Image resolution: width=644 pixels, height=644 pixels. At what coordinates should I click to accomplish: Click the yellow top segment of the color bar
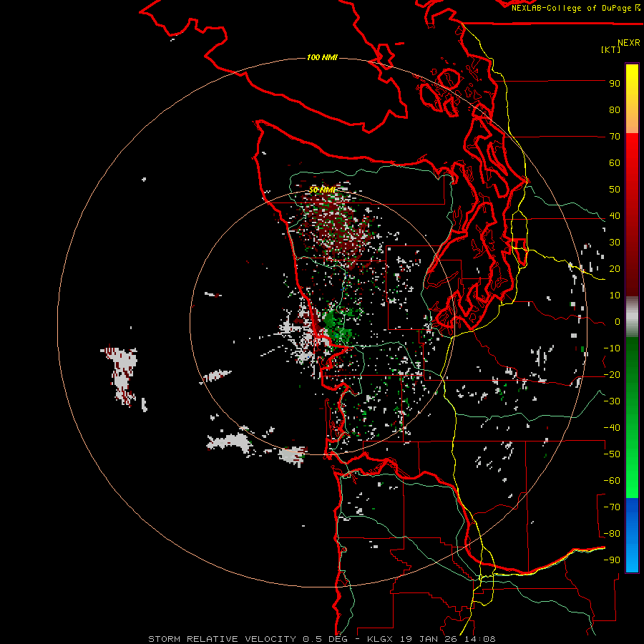[x=632, y=99]
